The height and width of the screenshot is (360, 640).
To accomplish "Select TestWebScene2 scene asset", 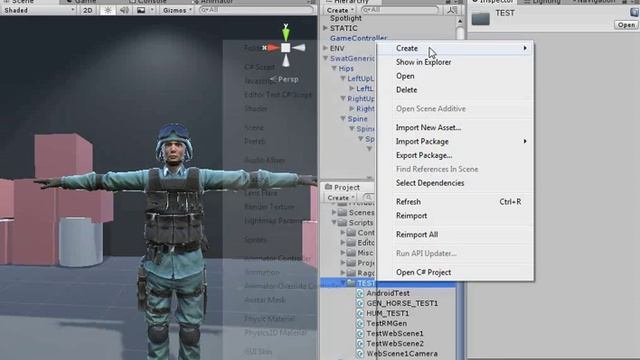I will tap(395, 344).
